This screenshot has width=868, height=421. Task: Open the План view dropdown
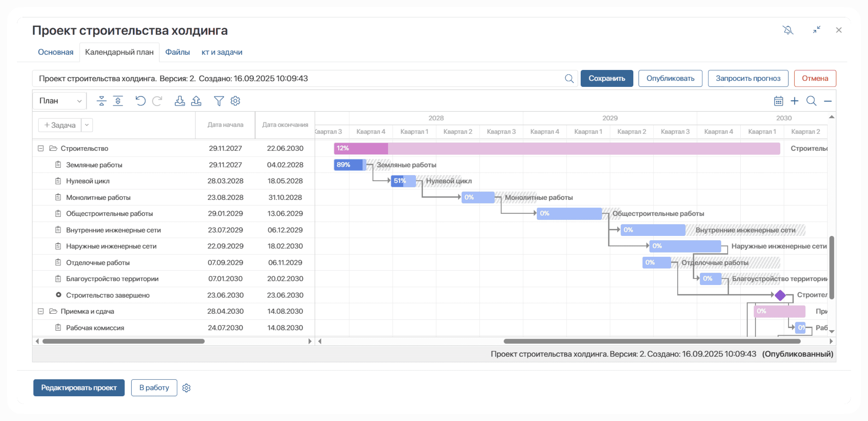coord(60,101)
